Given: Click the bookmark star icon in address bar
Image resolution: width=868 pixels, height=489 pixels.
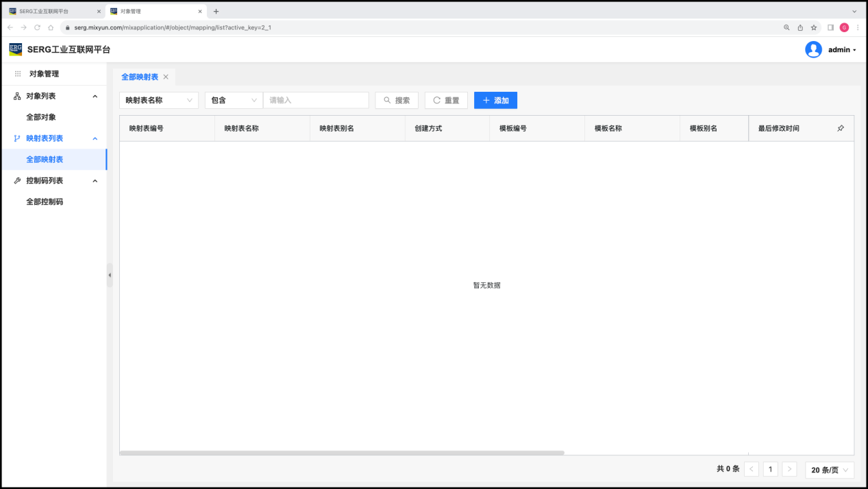Looking at the screenshot, I should (x=814, y=27).
